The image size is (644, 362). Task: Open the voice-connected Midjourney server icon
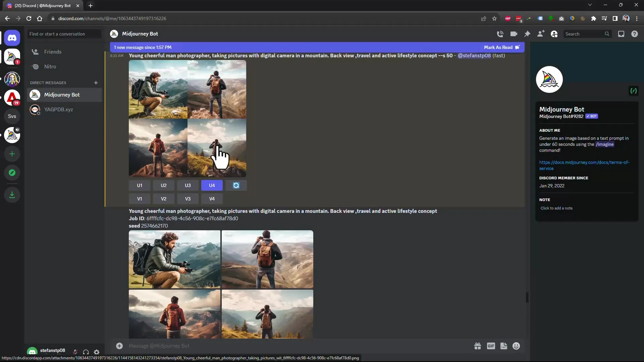[x=12, y=135]
